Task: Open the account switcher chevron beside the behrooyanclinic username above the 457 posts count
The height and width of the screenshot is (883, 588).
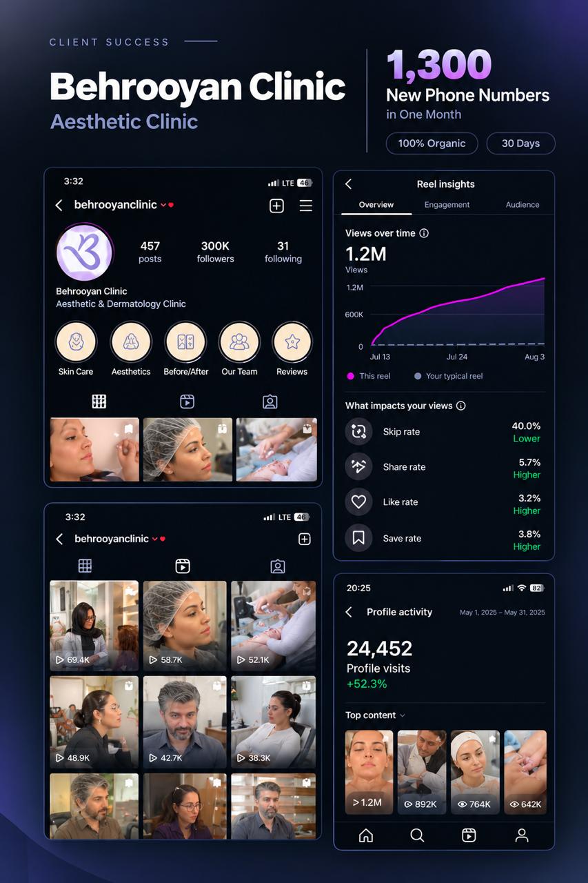Action: pos(163,206)
